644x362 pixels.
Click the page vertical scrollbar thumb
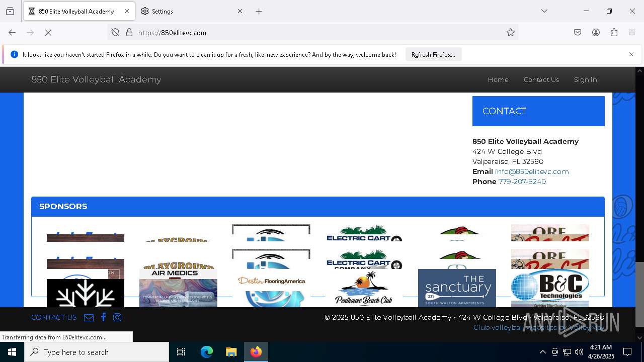point(639,294)
